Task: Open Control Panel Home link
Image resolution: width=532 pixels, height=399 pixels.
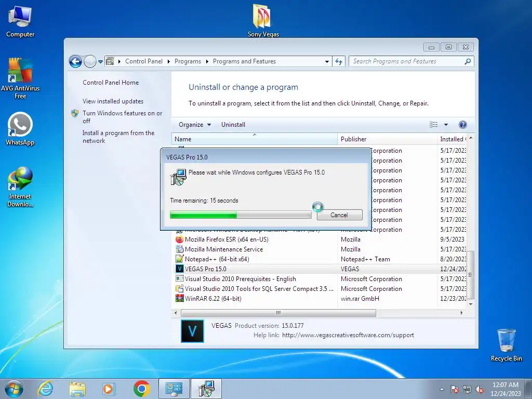Action: tap(111, 83)
